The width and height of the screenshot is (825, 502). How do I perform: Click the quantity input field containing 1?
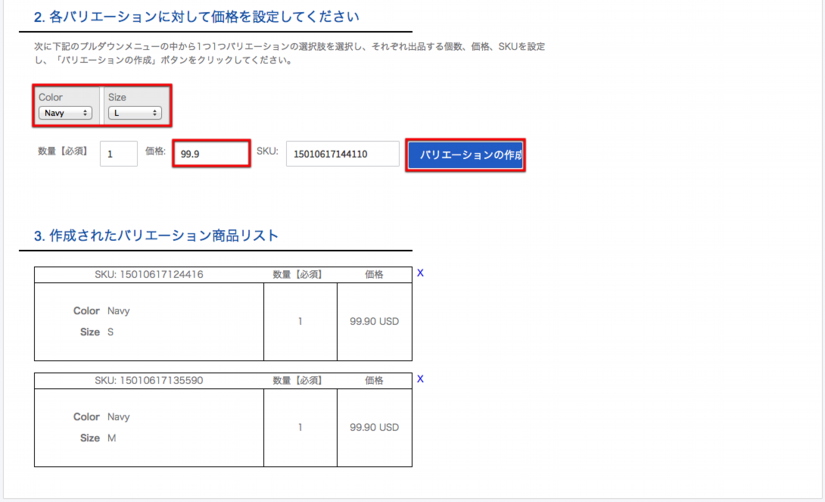(x=118, y=153)
